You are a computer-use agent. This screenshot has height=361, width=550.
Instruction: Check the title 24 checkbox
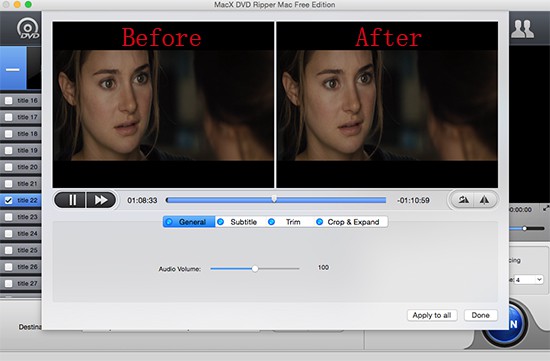tap(8, 234)
